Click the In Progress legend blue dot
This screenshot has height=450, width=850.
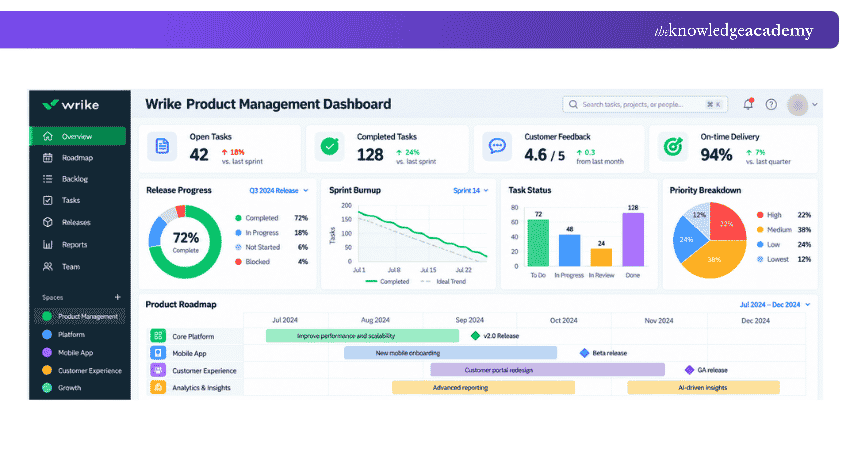[x=238, y=233]
